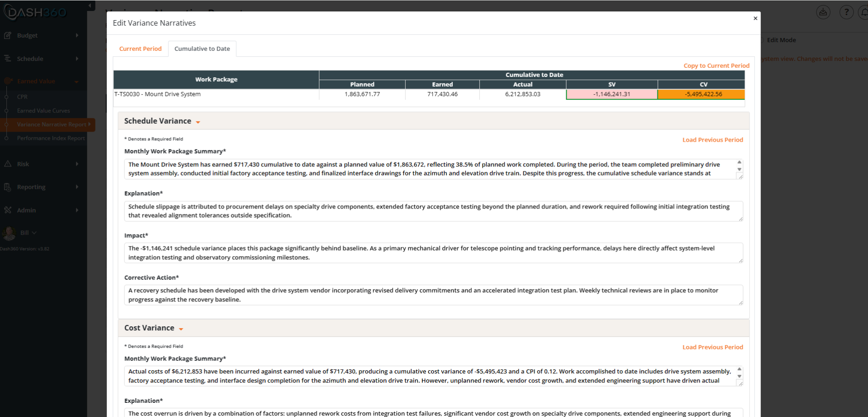This screenshot has height=417, width=868.
Task: Collapse the Schedule Variance section
Action: pyautogui.click(x=198, y=122)
